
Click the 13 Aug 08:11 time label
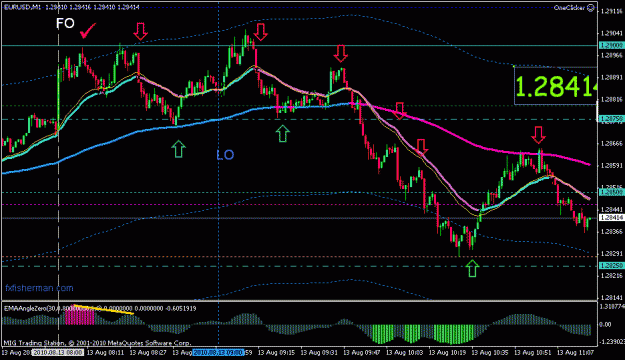click(106, 353)
